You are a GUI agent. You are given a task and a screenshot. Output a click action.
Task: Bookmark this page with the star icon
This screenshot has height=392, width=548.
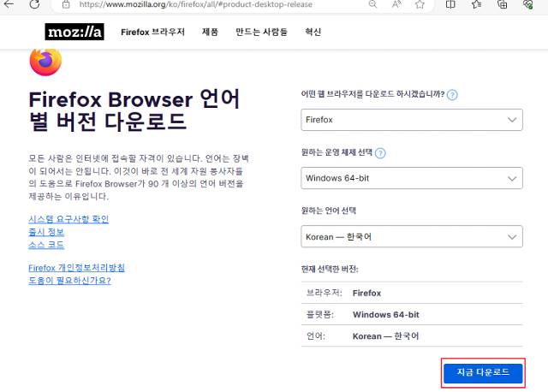[420, 4]
